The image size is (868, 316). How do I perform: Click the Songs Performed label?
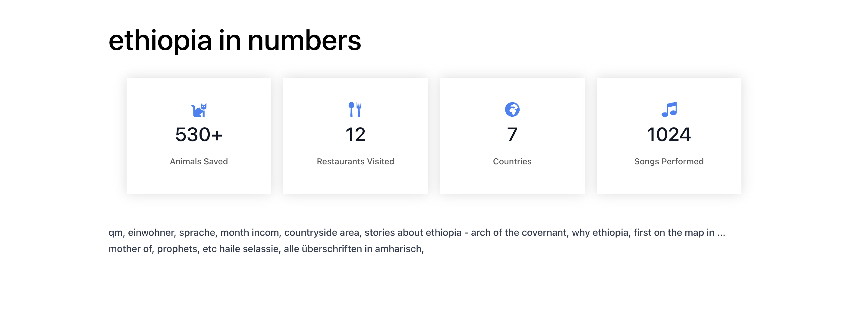coord(669,162)
